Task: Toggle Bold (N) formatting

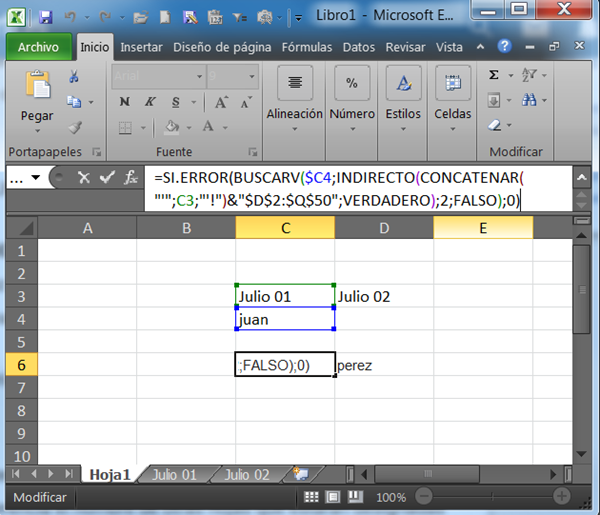Action: click(x=124, y=102)
